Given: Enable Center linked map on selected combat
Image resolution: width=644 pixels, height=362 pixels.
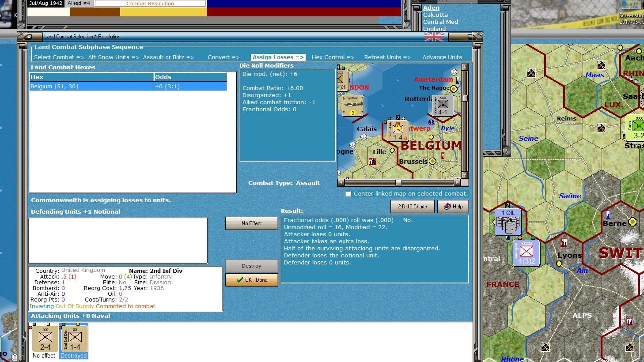Looking at the screenshot, I should pyautogui.click(x=349, y=194).
